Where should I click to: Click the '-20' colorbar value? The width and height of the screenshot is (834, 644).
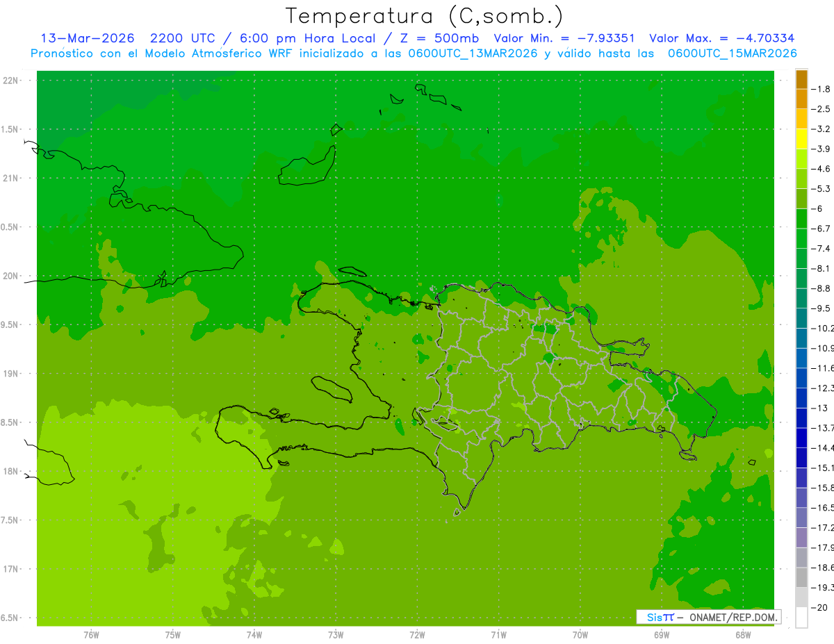[820, 608]
